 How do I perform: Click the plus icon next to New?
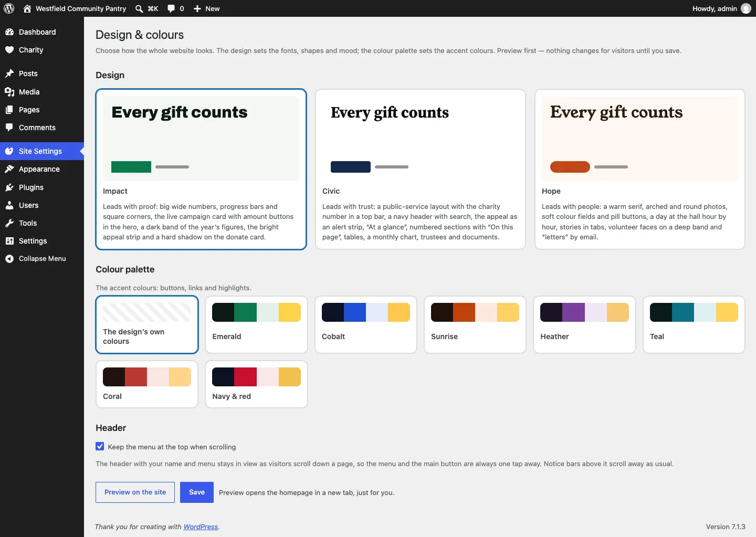pos(197,8)
